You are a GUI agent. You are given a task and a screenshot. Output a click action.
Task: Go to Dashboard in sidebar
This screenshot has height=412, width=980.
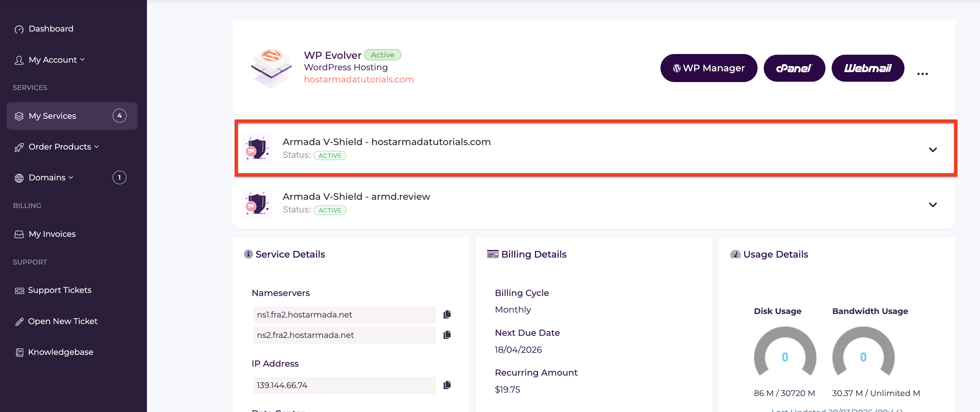51,28
